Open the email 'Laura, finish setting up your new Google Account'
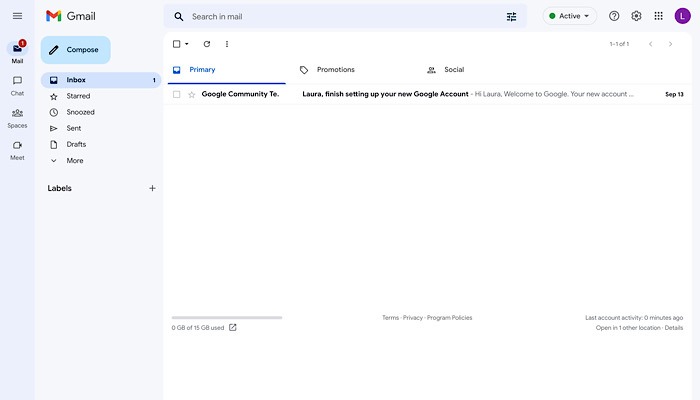Viewport: 700px width, 400px height. coord(385,94)
